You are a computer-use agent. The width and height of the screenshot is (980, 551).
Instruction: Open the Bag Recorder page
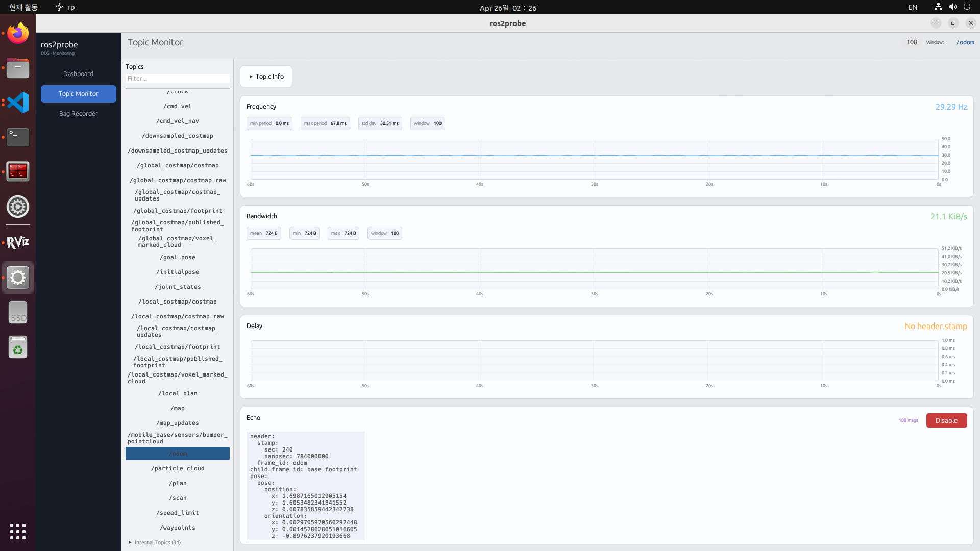pyautogui.click(x=78, y=114)
